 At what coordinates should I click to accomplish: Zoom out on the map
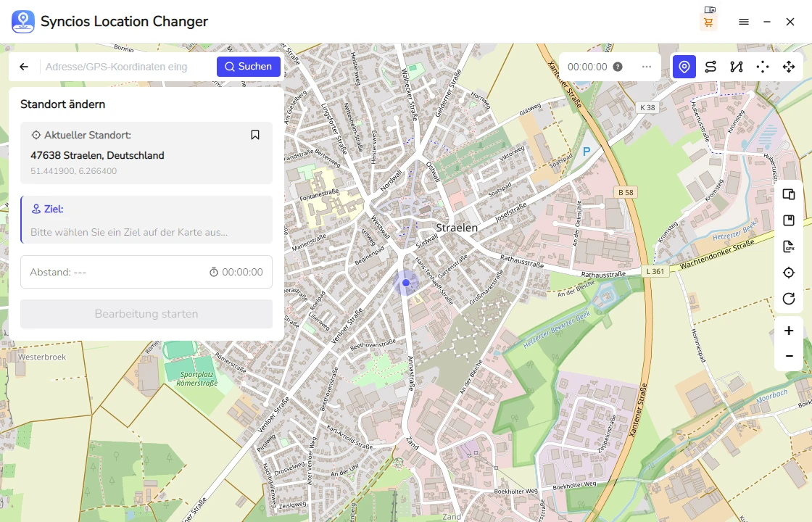pyautogui.click(x=789, y=357)
